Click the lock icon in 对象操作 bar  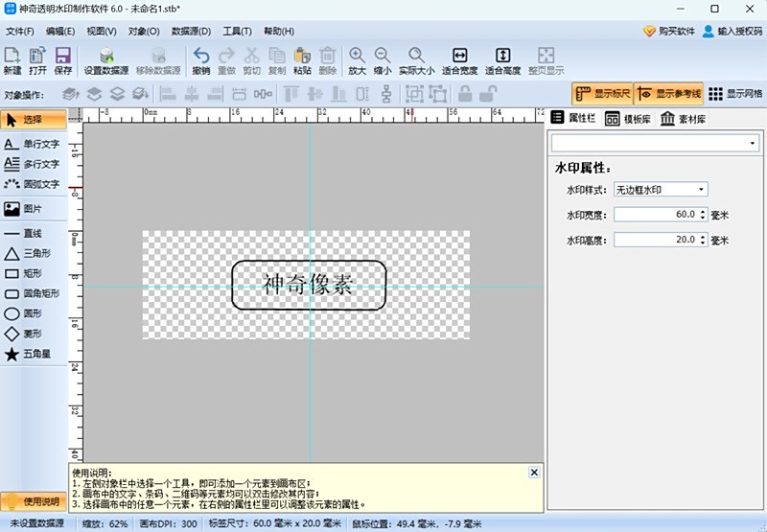[x=465, y=93]
